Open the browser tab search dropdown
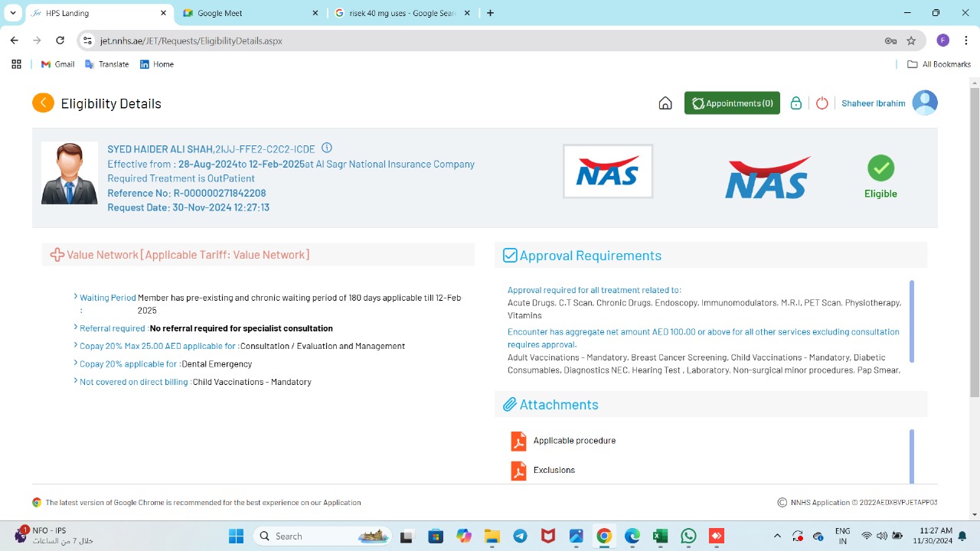Viewport: 980px width, 551px height. (x=13, y=13)
